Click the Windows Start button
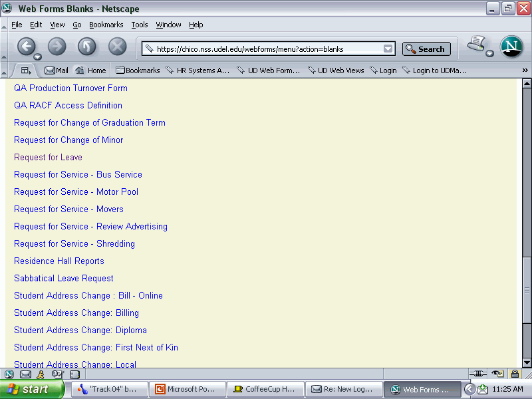The width and height of the screenshot is (532, 399). 31,389
